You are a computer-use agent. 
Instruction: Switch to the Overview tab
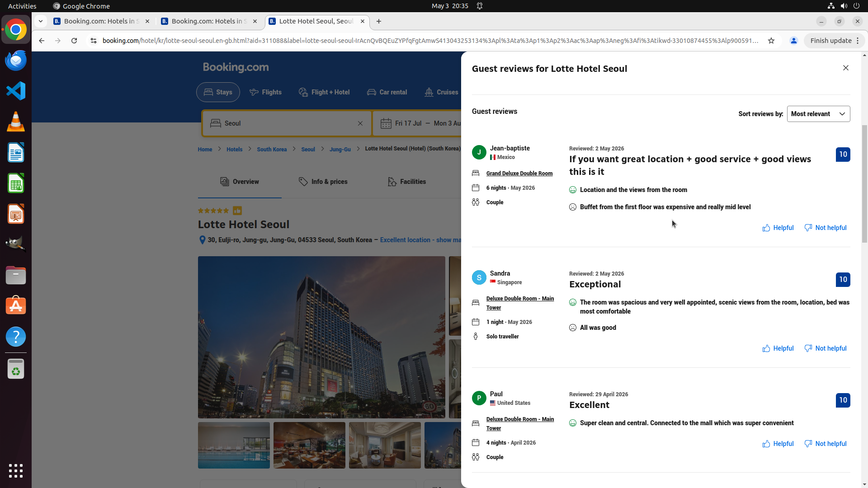coord(240,182)
